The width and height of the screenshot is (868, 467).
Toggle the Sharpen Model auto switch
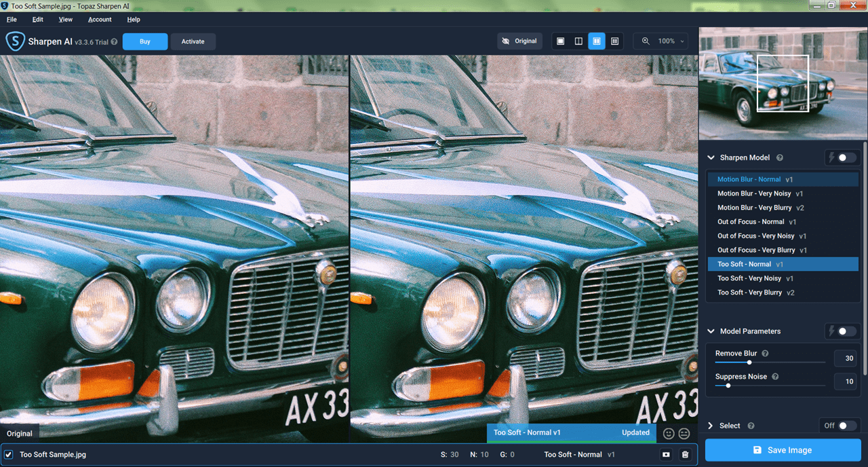(842, 157)
